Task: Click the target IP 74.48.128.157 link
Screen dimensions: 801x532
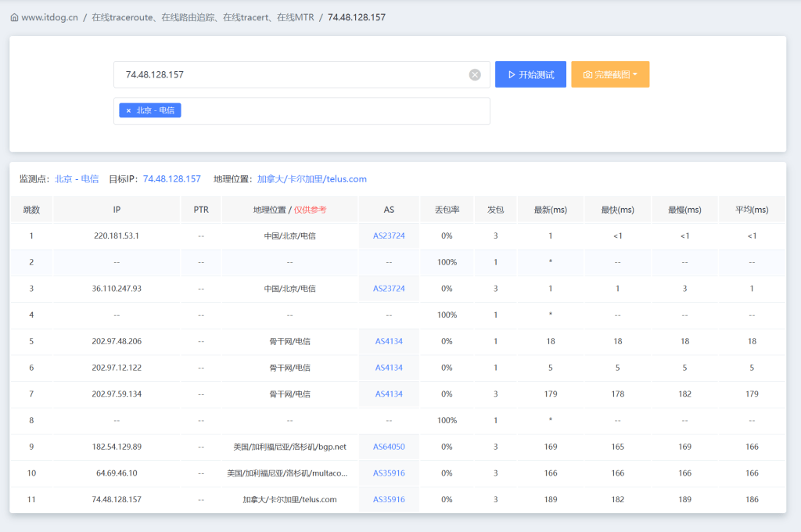Action: [x=171, y=179]
